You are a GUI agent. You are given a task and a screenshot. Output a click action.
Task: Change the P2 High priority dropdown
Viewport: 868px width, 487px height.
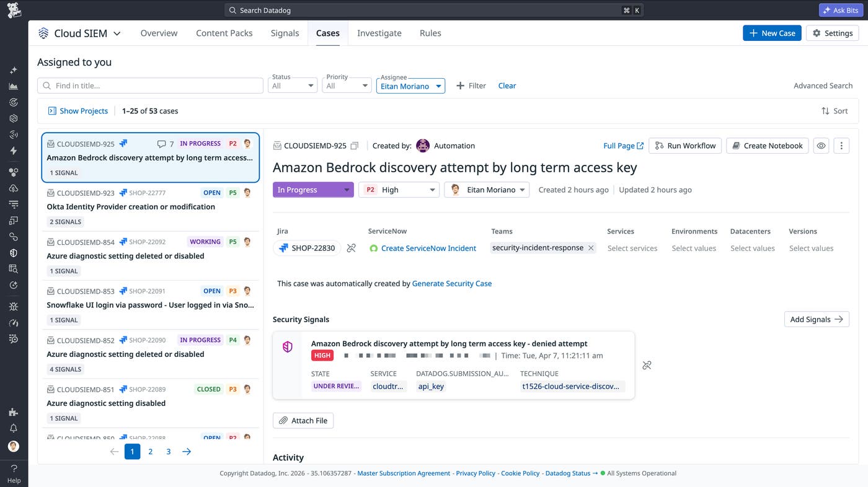pos(399,190)
